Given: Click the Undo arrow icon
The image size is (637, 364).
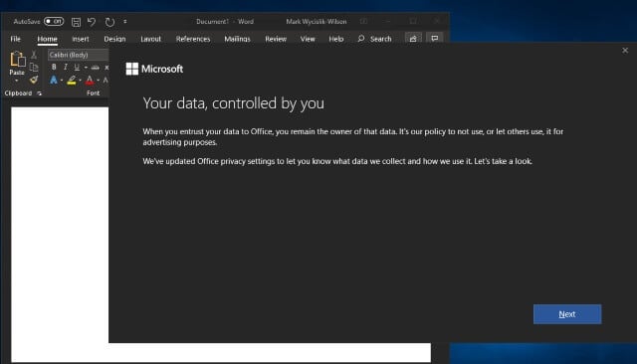Looking at the screenshot, I should click(x=92, y=22).
